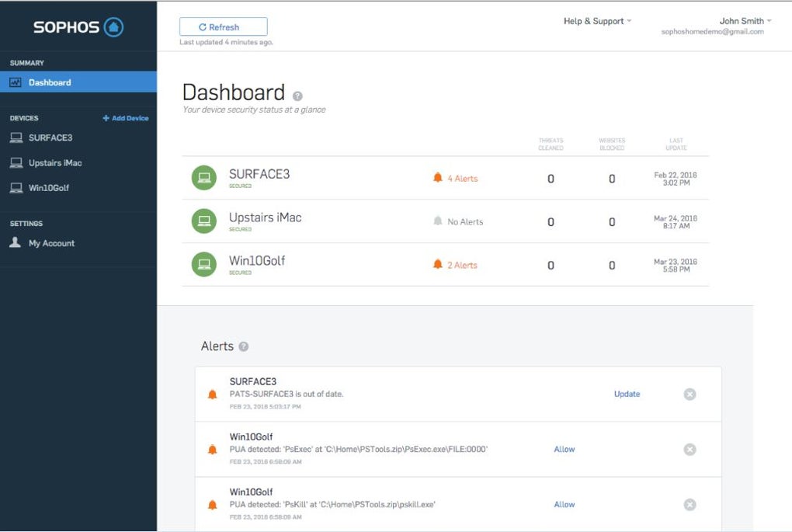Dismiss the PsExec PUA alert
792x532 pixels.
[x=690, y=450]
